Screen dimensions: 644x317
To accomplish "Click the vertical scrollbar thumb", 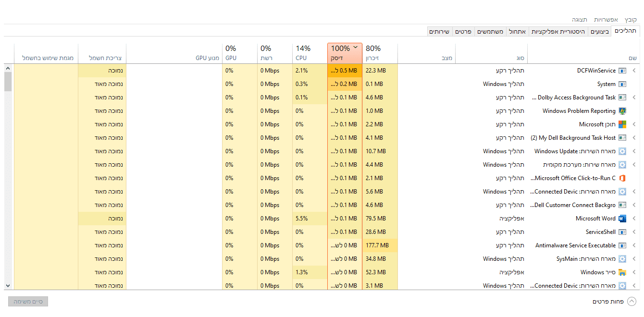I will pyautogui.click(x=8, y=82).
